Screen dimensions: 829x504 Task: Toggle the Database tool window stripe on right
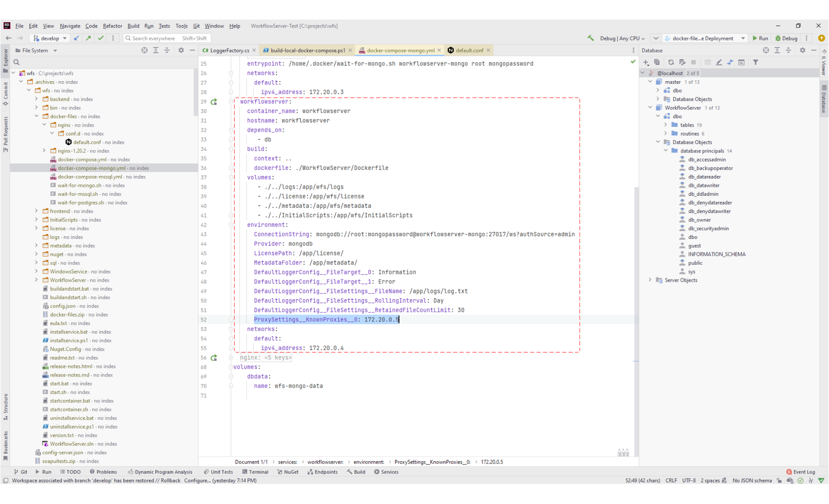pyautogui.click(x=824, y=99)
